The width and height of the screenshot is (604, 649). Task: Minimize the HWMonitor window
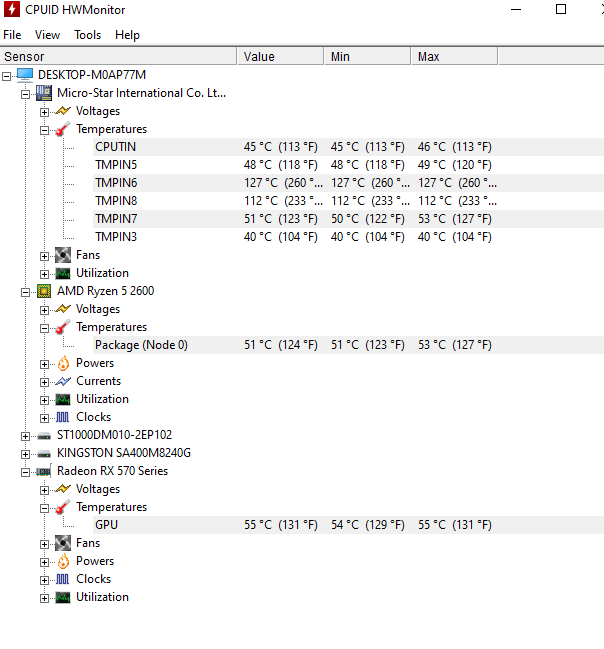point(516,9)
